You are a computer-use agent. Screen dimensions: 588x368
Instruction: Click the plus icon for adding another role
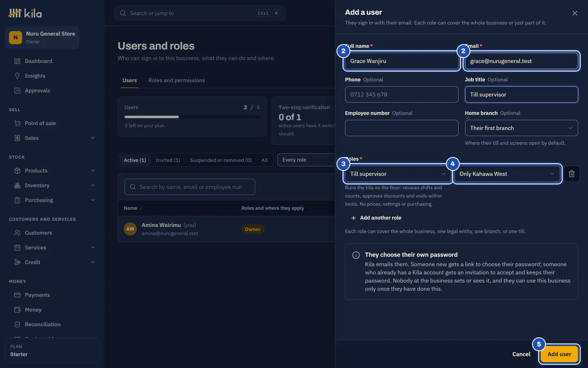coord(354,218)
